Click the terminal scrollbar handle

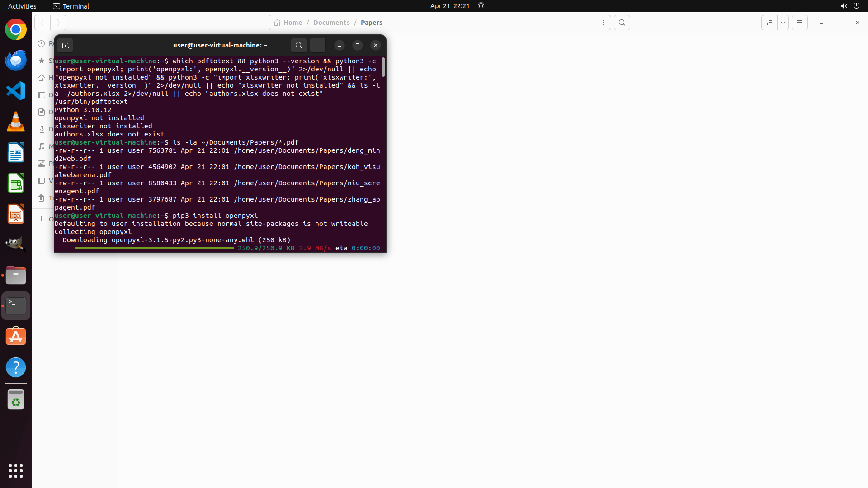click(383, 67)
